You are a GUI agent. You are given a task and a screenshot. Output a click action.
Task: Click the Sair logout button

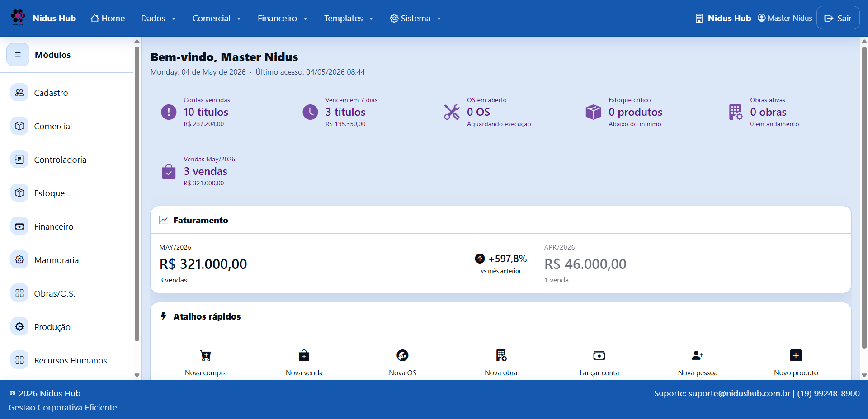point(838,18)
